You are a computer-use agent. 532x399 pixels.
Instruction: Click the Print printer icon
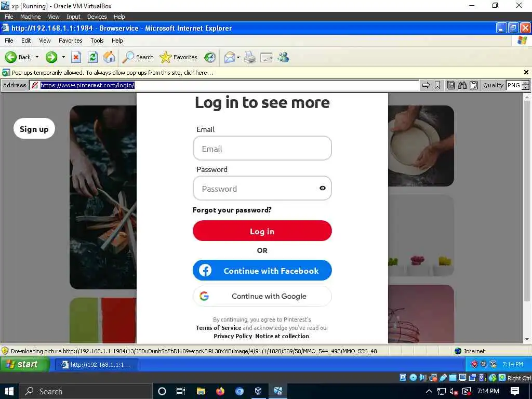(250, 57)
